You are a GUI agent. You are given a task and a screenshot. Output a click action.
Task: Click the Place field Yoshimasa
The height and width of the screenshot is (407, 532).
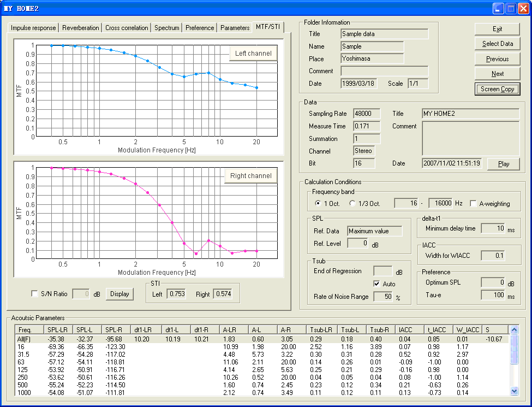pos(372,58)
